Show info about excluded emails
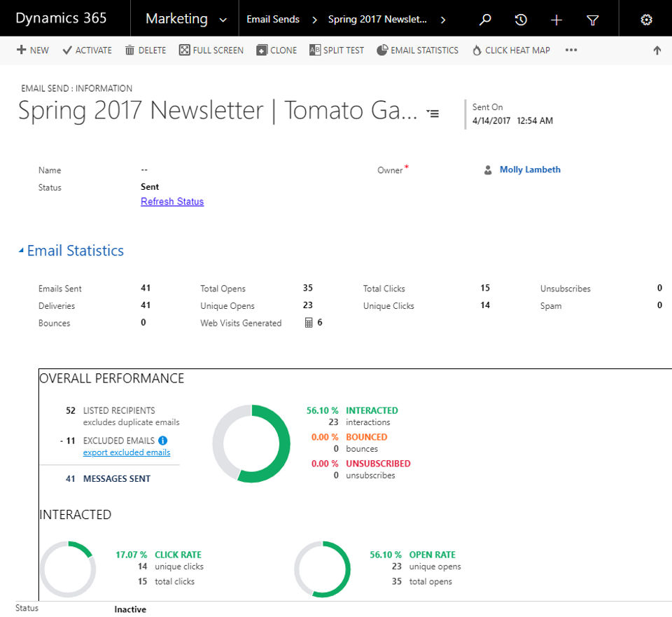This screenshot has height=617, width=672. click(163, 441)
